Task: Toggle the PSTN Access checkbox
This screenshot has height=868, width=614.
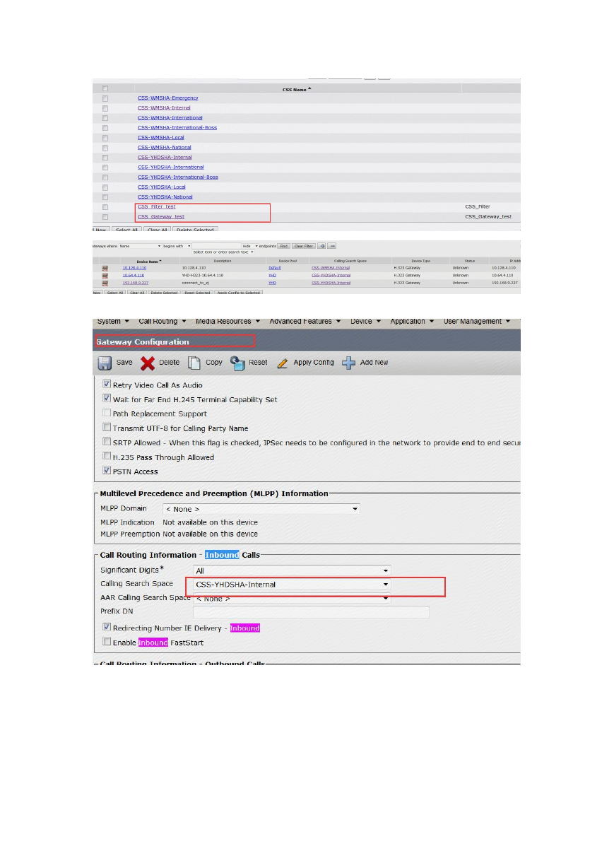Action: coord(107,471)
